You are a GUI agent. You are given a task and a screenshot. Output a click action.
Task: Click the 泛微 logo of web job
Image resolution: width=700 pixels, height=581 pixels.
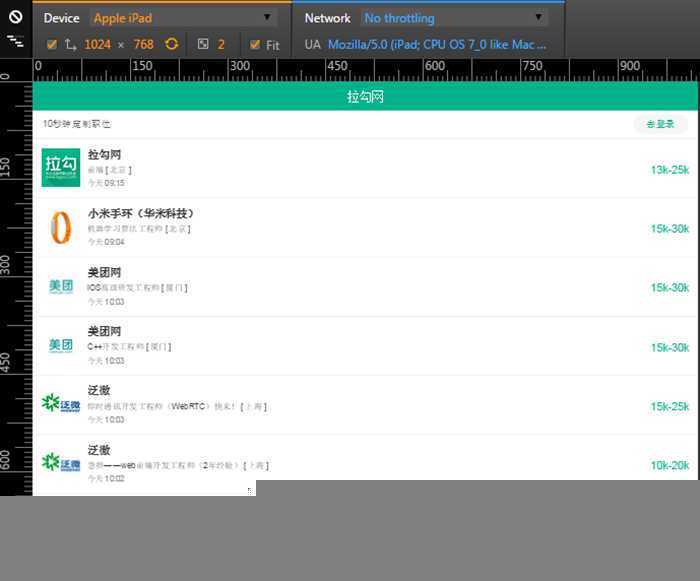point(61,463)
